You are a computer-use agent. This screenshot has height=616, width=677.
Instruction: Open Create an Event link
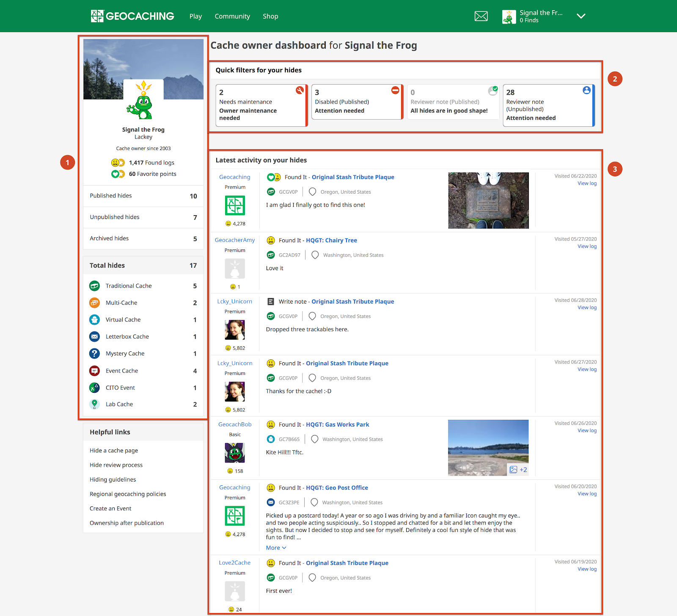(x=110, y=509)
